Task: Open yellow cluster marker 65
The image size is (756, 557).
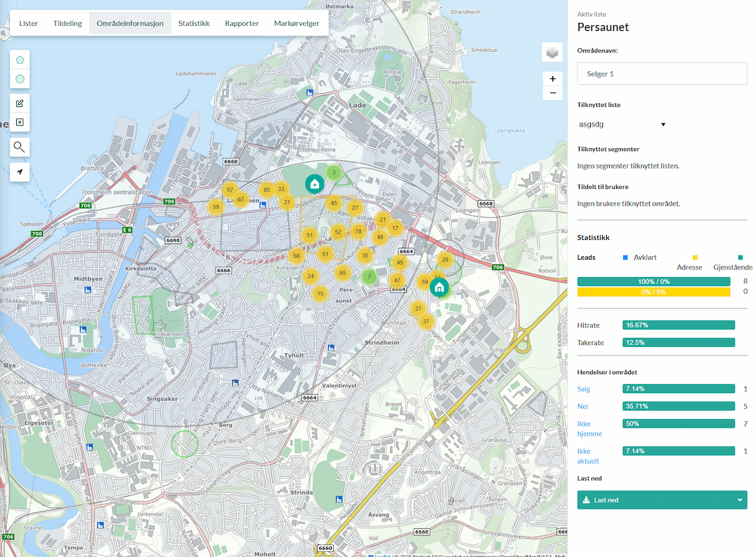Action: point(342,273)
